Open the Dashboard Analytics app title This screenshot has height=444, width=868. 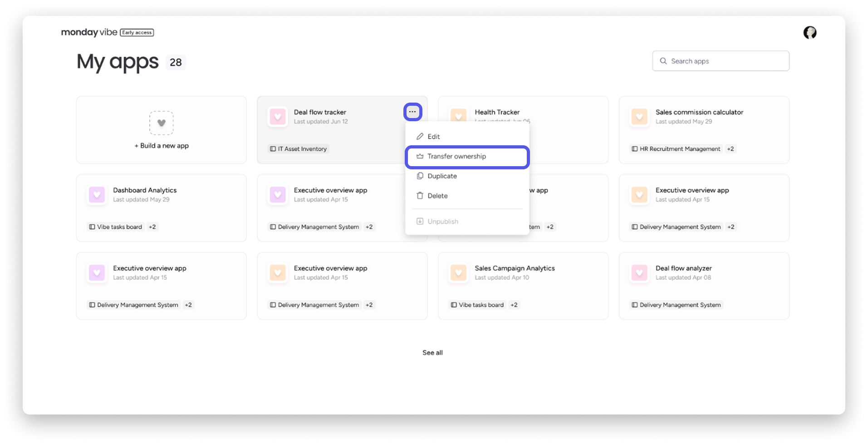click(145, 190)
